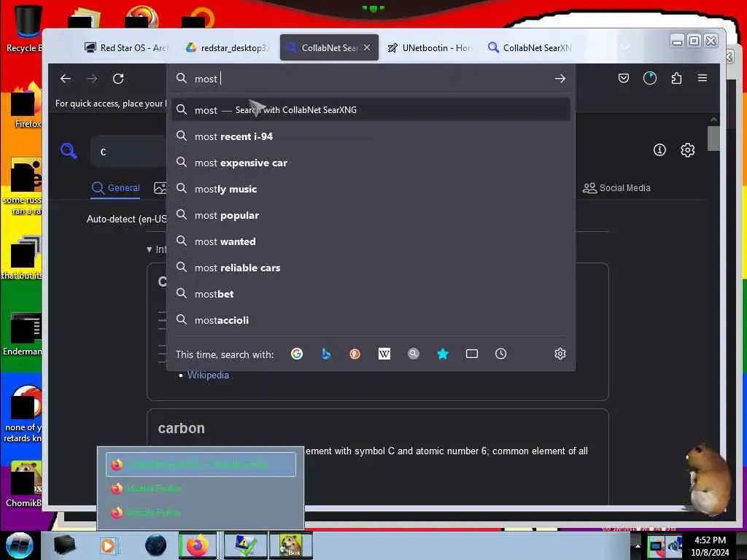The height and width of the screenshot is (560, 747).
Task: Choose suggestion 'most expensive car'
Action: pos(371,163)
